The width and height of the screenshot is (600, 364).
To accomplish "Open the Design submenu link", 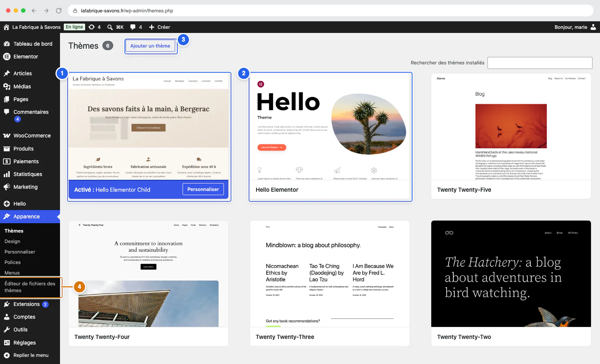I will pos(12,242).
